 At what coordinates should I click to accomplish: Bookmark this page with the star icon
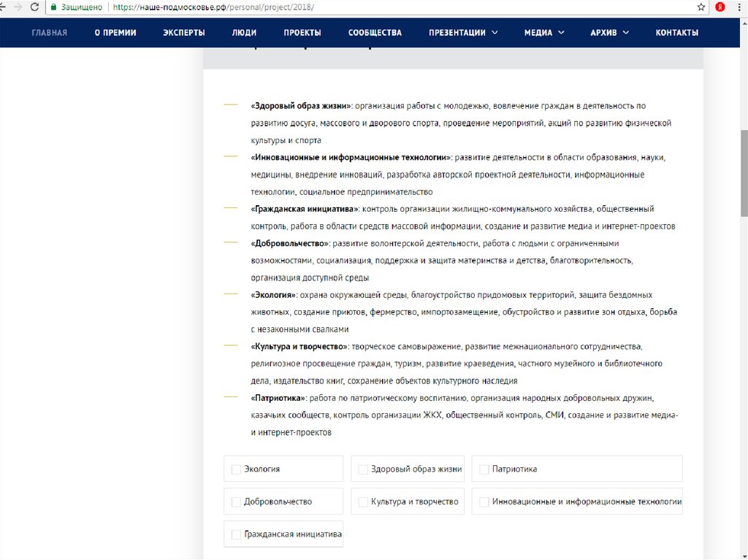click(x=701, y=7)
